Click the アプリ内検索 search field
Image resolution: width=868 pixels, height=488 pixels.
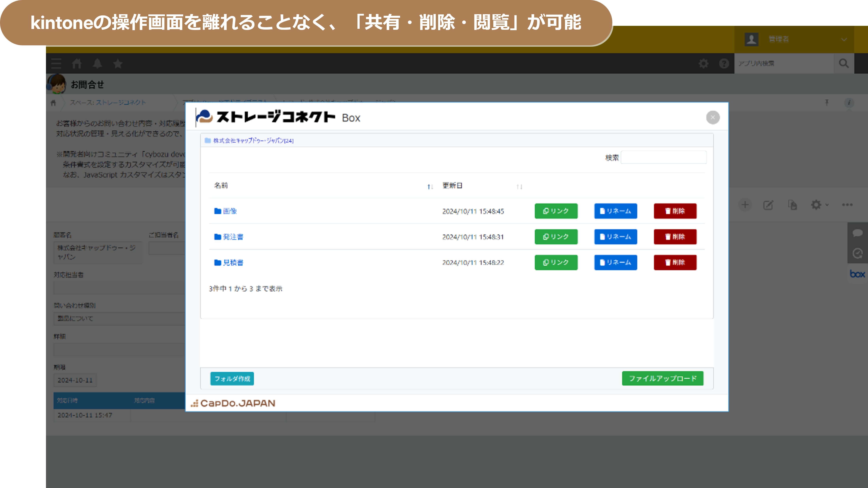click(x=784, y=63)
